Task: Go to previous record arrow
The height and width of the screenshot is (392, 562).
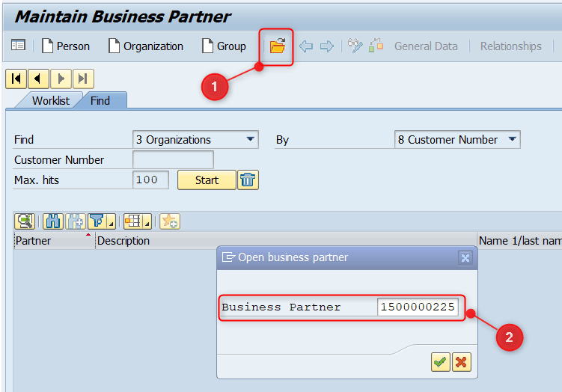Action: [38, 79]
